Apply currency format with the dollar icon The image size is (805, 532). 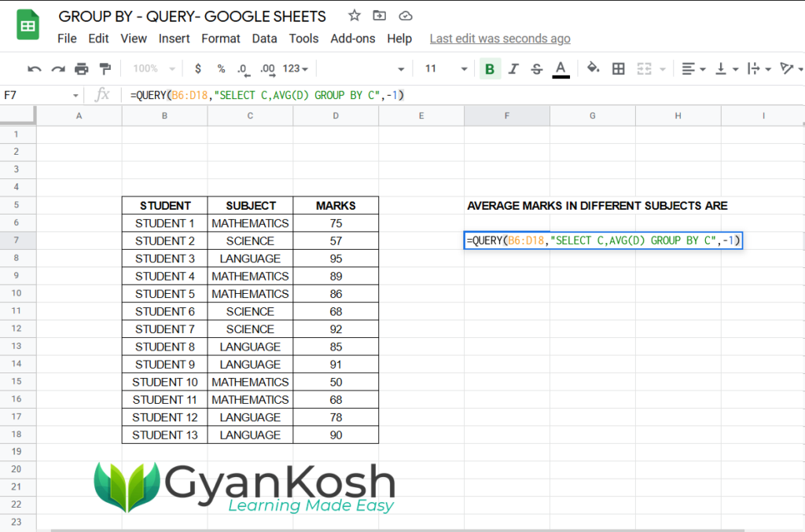click(197, 68)
